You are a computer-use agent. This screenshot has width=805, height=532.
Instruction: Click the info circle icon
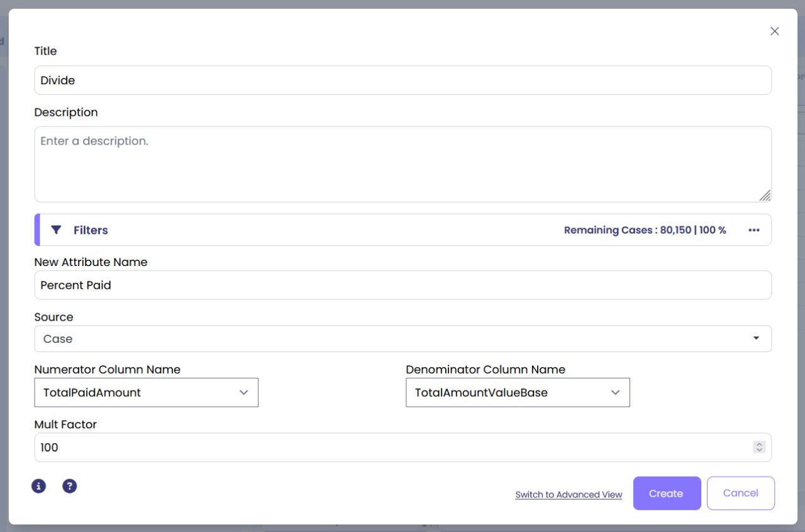(x=39, y=486)
